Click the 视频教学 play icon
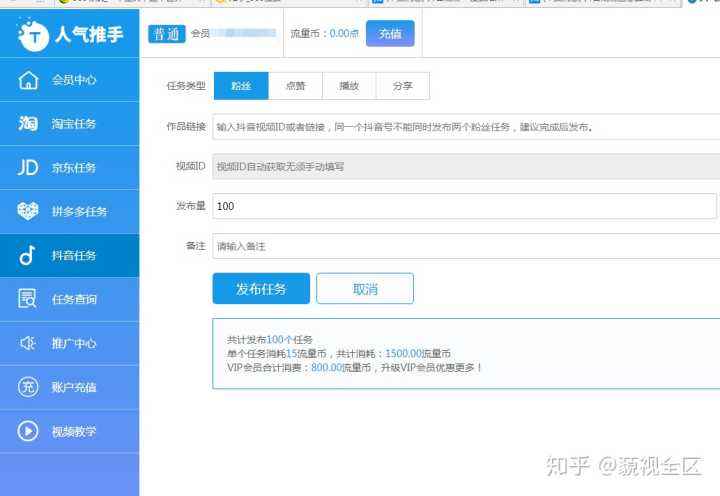Image resolution: width=720 pixels, height=496 pixels. click(28, 431)
